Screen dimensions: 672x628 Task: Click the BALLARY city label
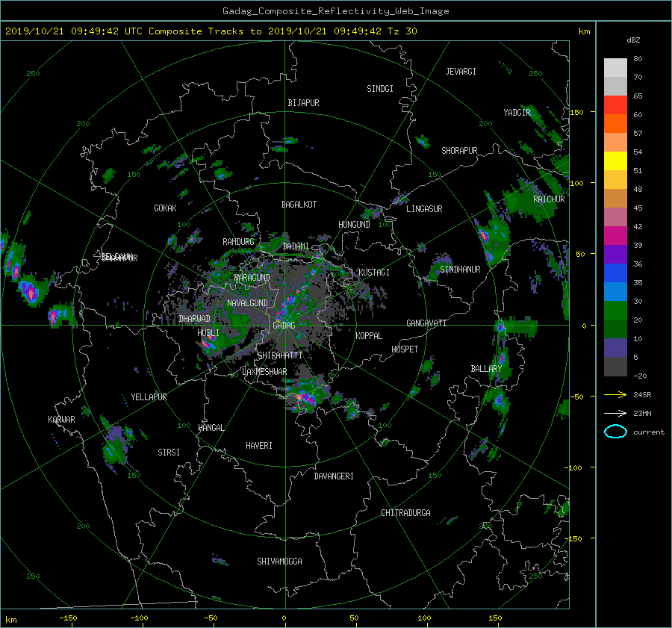[x=486, y=369]
